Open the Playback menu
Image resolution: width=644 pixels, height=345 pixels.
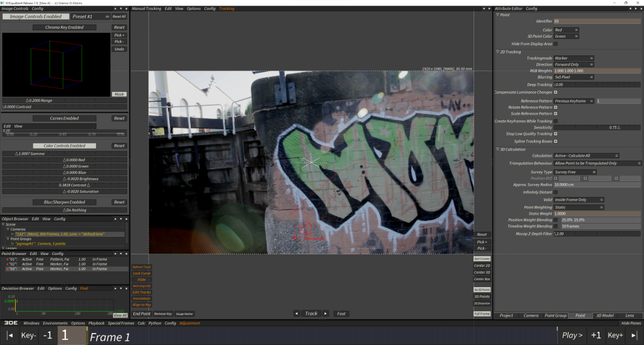click(96, 323)
